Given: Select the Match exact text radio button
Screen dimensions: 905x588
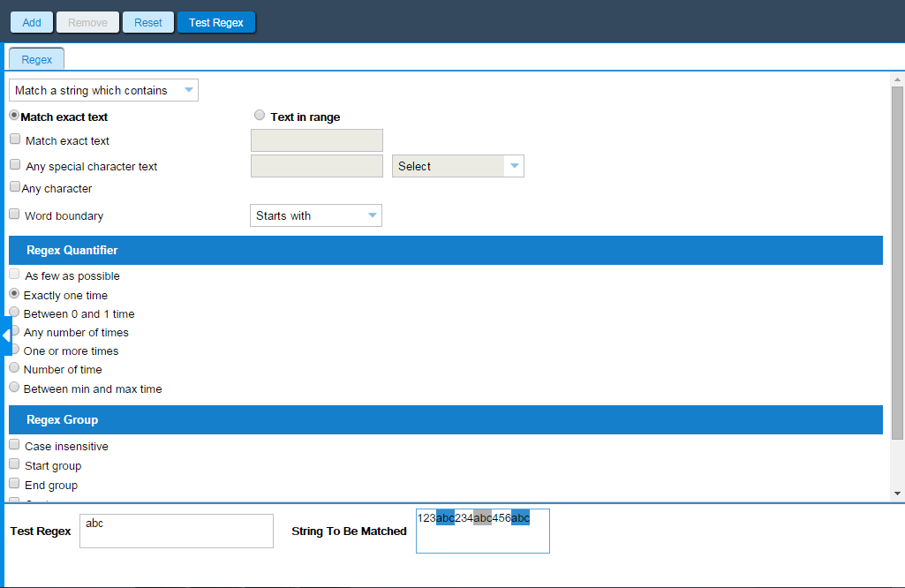Looking at the screenshot, I should coord(14,116).
